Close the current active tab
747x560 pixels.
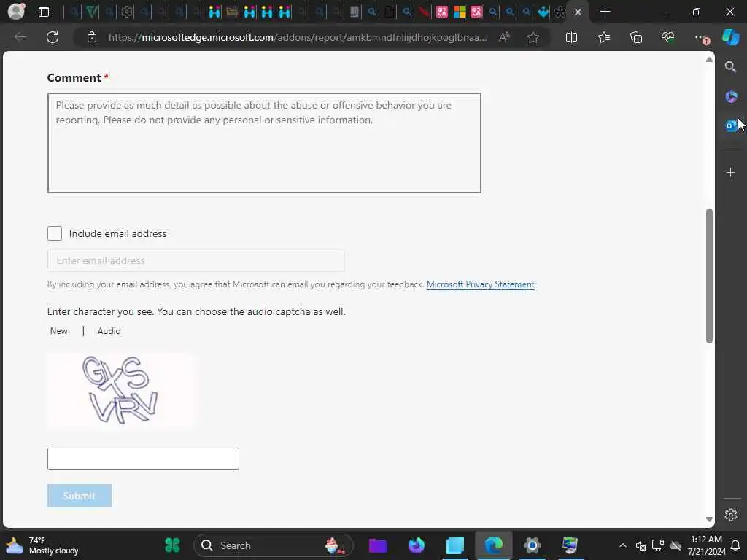click(578, 12)
